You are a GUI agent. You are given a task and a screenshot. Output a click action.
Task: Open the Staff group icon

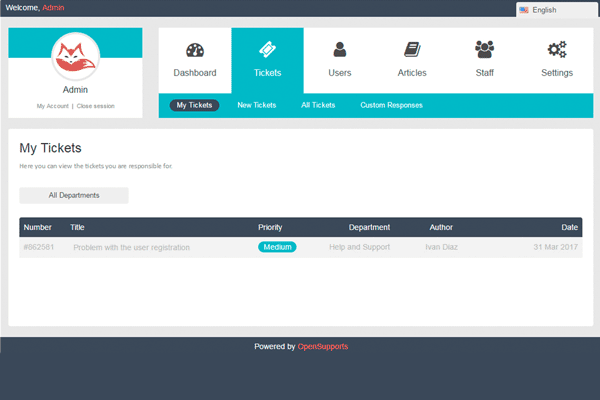pyautogui.click(x=485, y=50)
